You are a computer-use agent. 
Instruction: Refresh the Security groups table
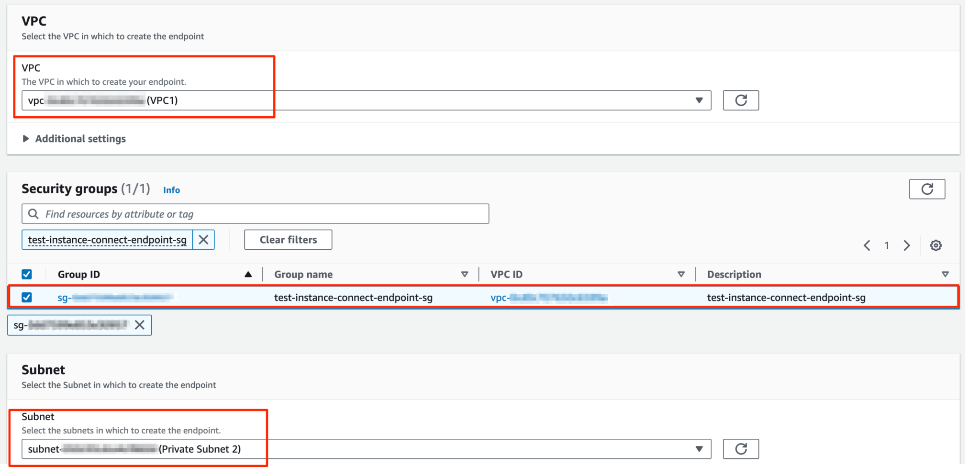click(927, 189)
